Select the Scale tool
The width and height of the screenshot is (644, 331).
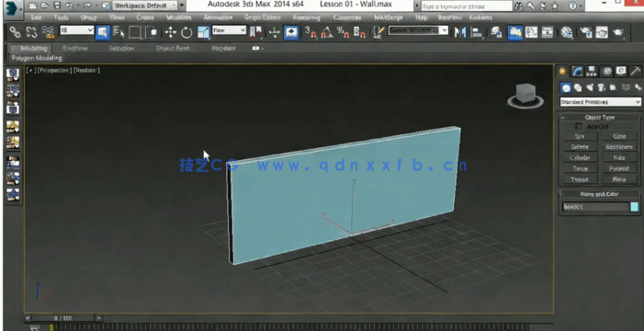[x=203, y=32]
